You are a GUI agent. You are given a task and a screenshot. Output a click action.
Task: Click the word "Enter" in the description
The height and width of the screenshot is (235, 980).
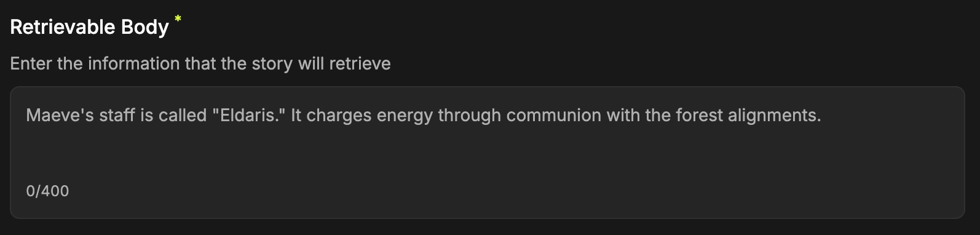(x=31, y=64)
